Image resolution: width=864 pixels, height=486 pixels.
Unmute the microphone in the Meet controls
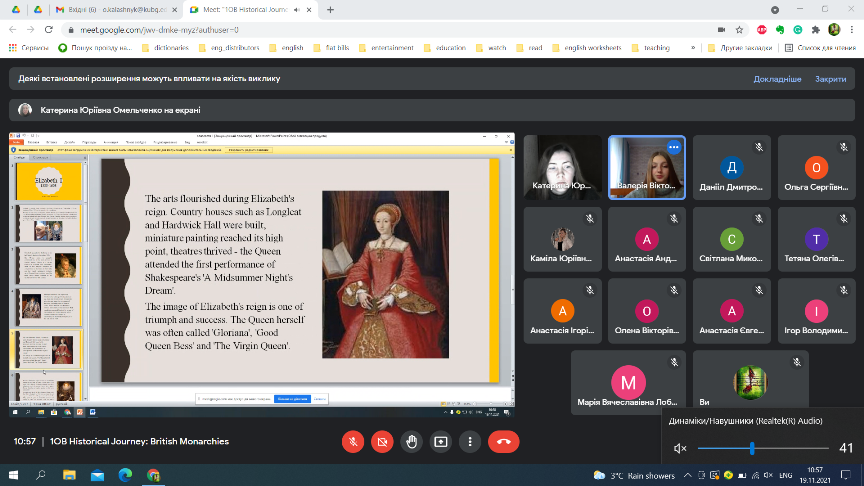click(352, 441)
